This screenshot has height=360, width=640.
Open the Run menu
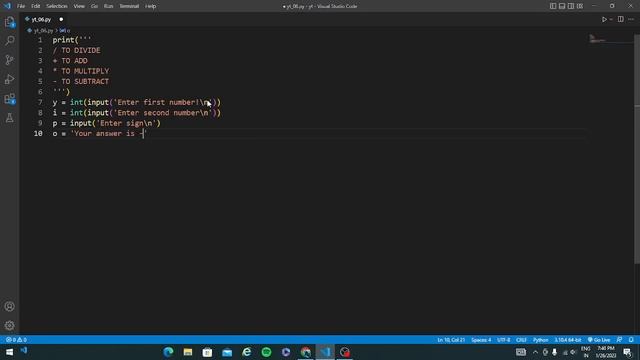click(108, 6)
